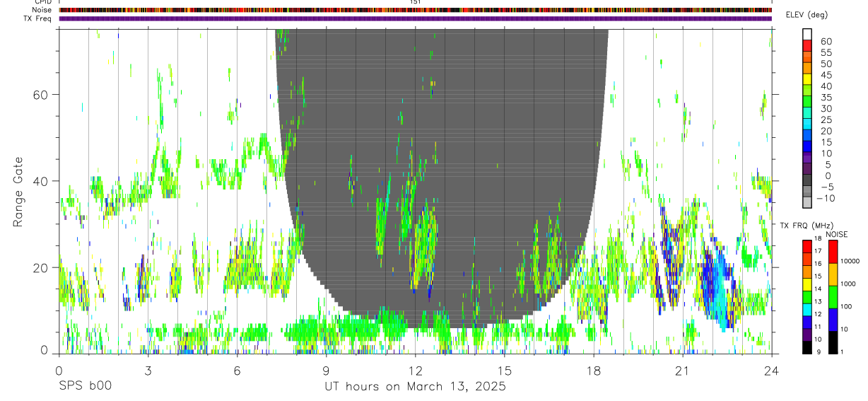Viewport: 868px width, 401px height.
Task: Pick the light gray bottom segment of ELEV colorbar
Action: (807, 202)
